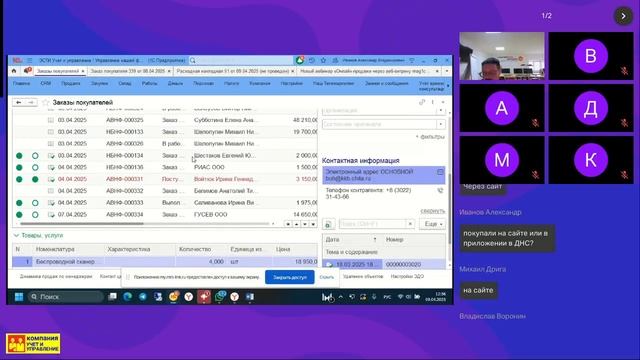Select the Александр webcam video thumbnail
The image size is (640, 360).
point(502,56)
